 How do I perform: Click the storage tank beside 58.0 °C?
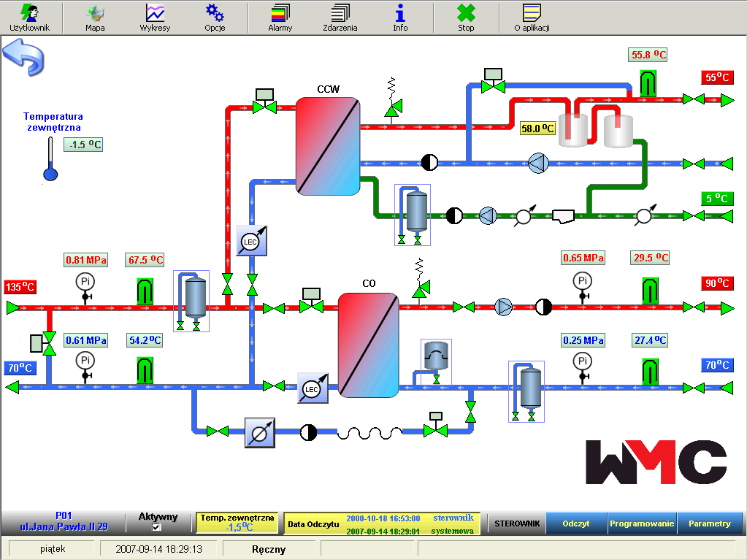click(x=573, y=130)
